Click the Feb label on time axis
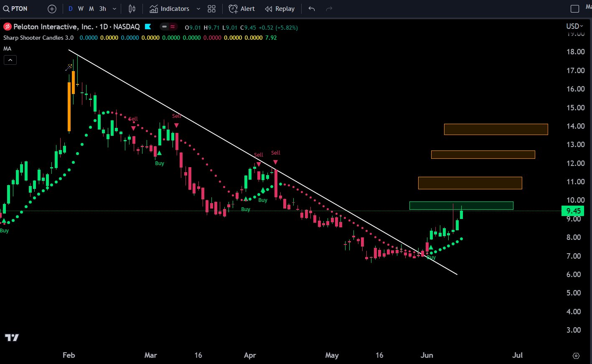The height and width of the screenshot is (364, 592). click(x=69, y=355)
